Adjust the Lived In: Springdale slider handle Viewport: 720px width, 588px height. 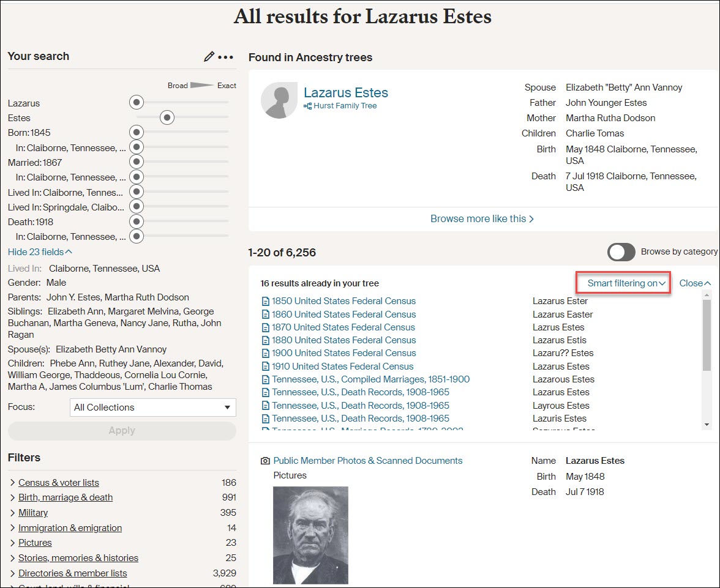(137, 206)
